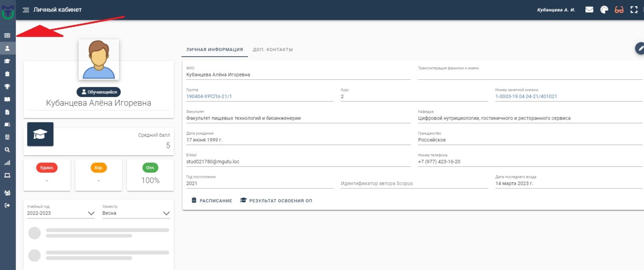The width and height of the screenshot is (644, 270).
Task: Expand the Семестр dropdown
Action: pyautogui.click(x=136, y=213)
